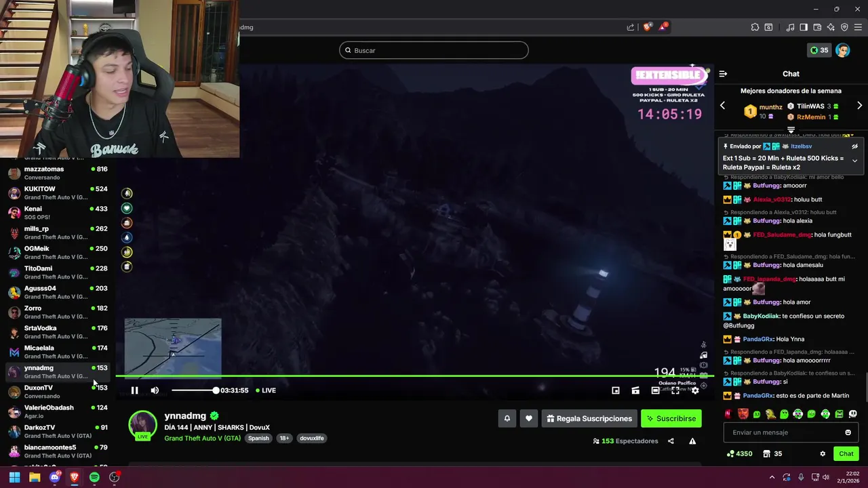Screen dimensions: 868x488
Task: Jump to LIVE indicator in player
Action: 264,390
